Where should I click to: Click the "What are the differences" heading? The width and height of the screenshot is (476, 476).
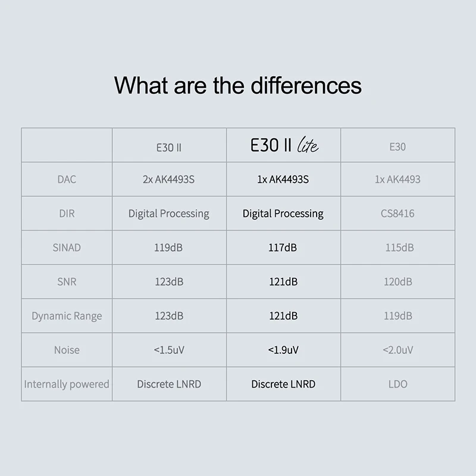(238, 85)
